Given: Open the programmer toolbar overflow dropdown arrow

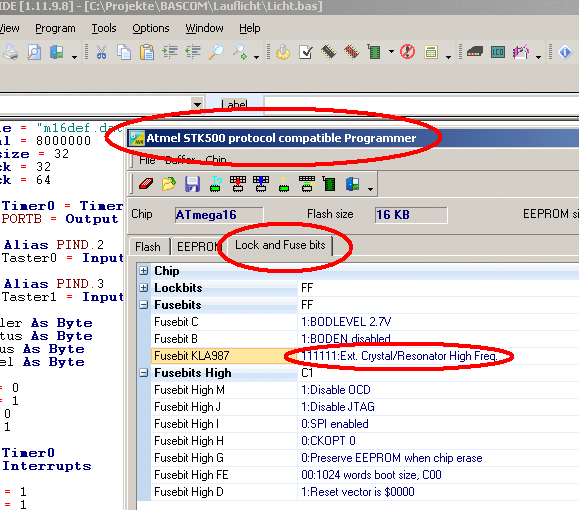Looking at the screenshot, I should 370,189.
